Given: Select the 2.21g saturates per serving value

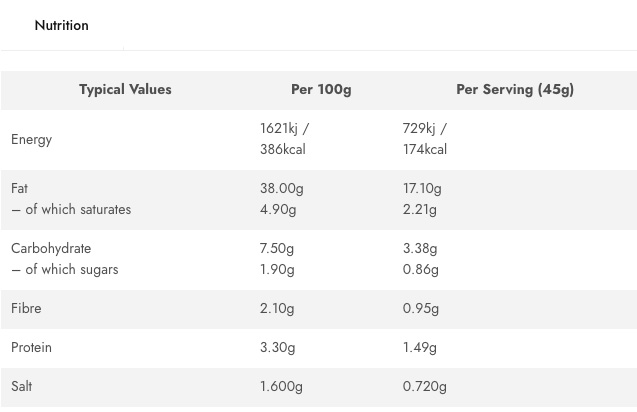Looking at the screenshot, I should pyautogui.click(x=420, y=209).
